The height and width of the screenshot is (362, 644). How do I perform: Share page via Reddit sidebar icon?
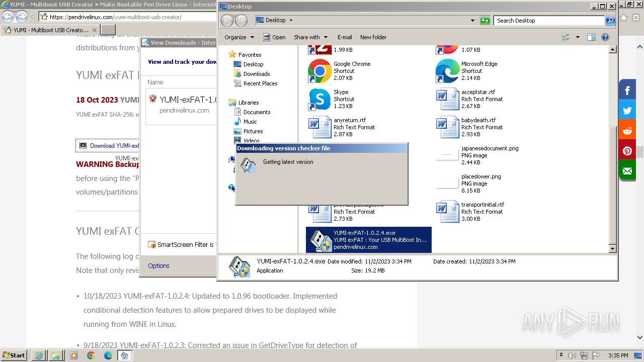[x=627, y=131]
